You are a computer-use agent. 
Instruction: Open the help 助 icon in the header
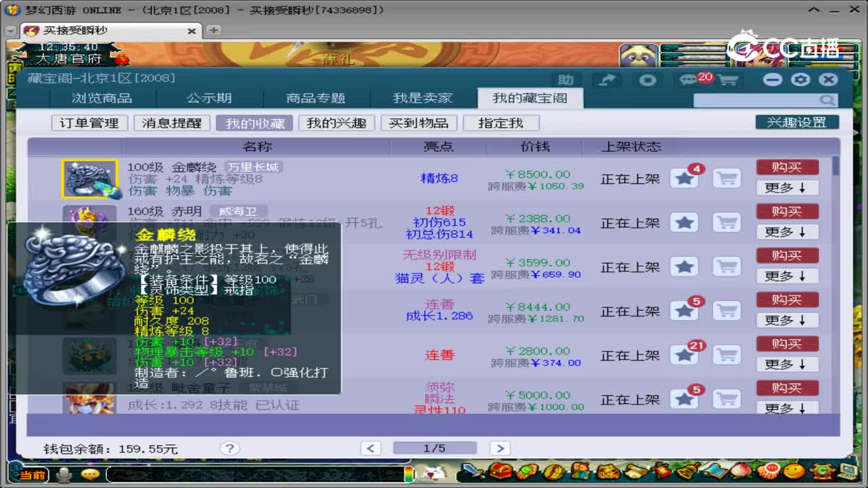(566, 80)
